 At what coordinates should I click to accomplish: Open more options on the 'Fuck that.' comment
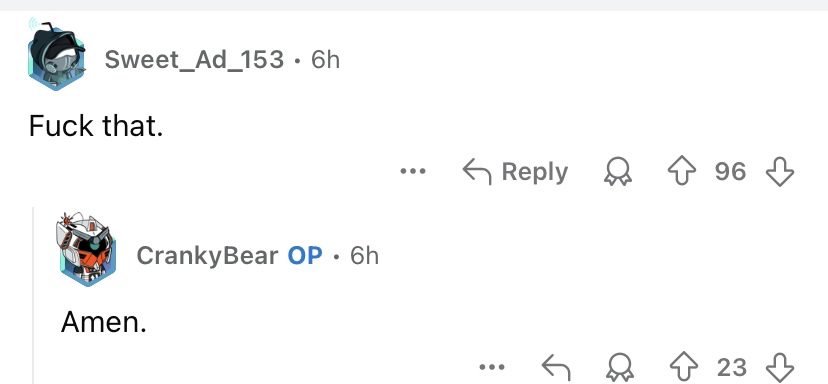point(413,171)
